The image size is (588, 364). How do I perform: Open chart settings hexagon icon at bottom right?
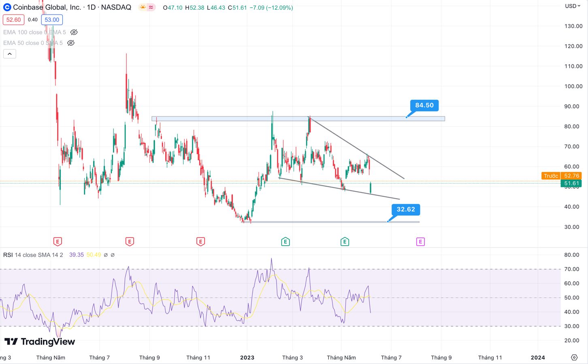pos(574,357)
